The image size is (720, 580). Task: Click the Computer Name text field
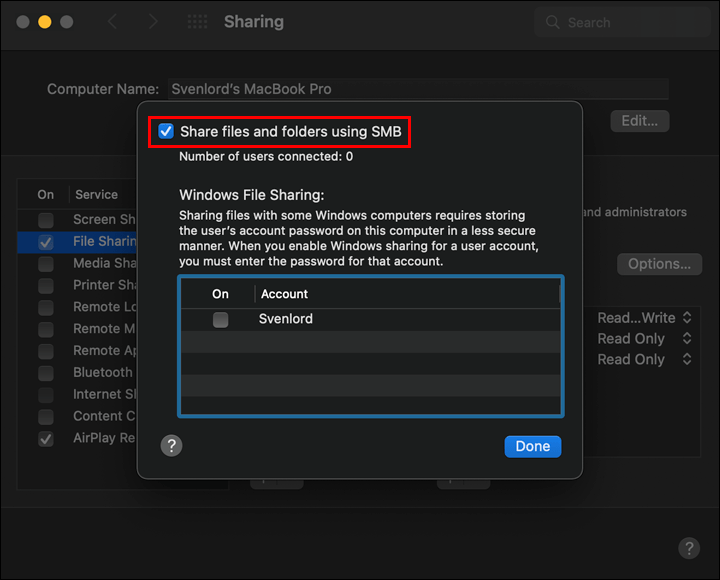[x=418, y=89]
